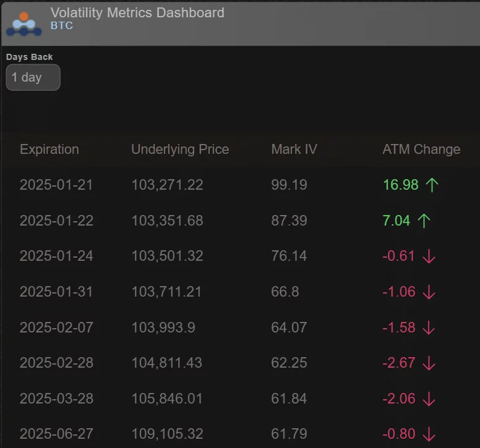This screenshot has width=480, height=448.
Task: Click the red down arrow beside -2.67
Action: pyautogui.click(x=429, y=363)
